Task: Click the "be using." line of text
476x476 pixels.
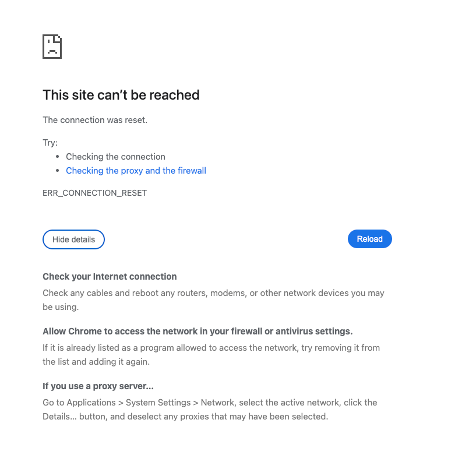Action: (61, 307)
